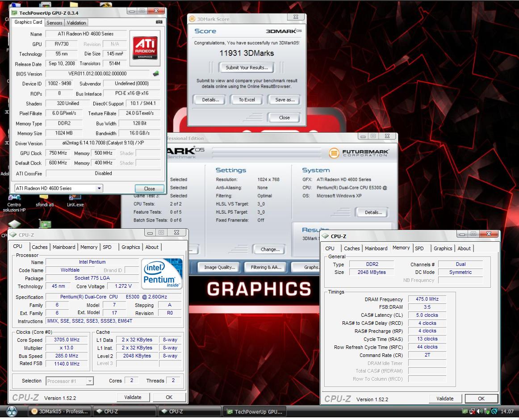Click the Intel Pentium inside logo in CPU-Z

pos(162,273)
